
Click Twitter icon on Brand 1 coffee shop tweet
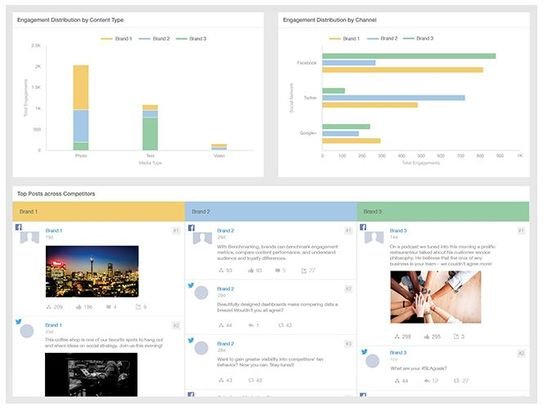(19, 322)
